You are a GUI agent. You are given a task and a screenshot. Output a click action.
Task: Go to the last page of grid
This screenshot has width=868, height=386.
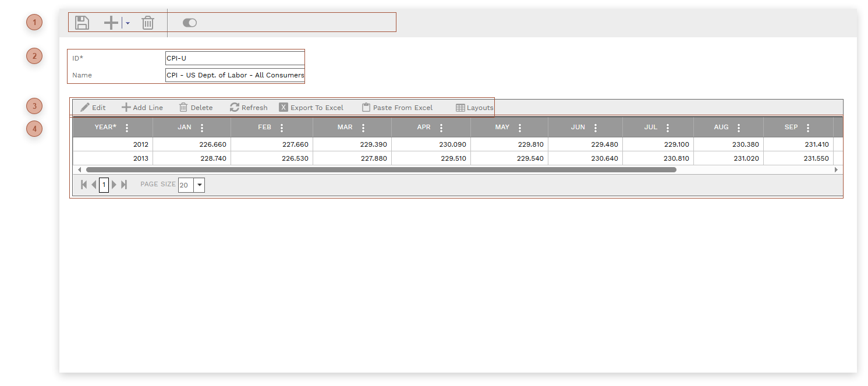[x=124, y=185]
